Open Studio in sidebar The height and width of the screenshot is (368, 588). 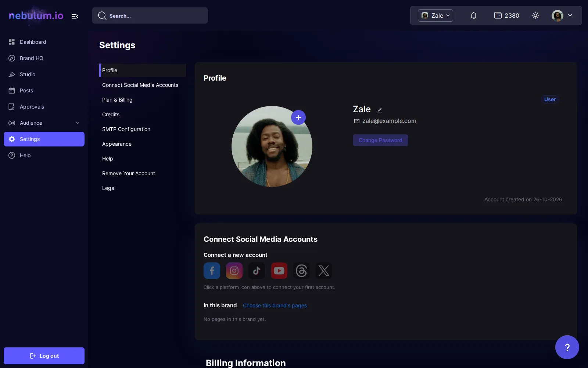pos(44,74)
